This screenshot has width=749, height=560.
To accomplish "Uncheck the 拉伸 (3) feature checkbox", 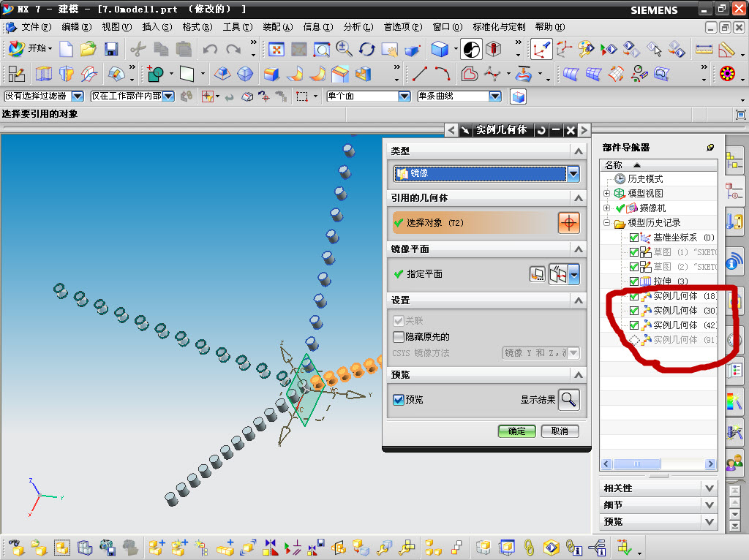I will 634,281.
